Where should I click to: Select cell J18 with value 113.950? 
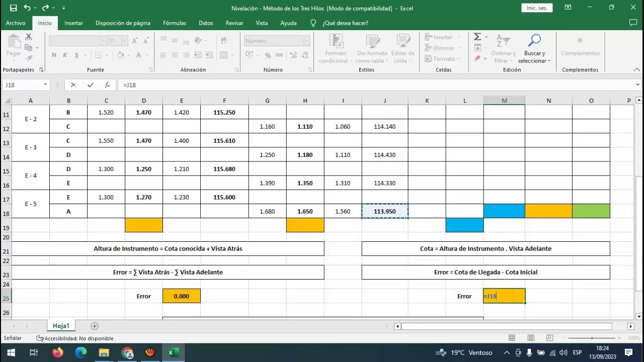[x=385, y=211]
